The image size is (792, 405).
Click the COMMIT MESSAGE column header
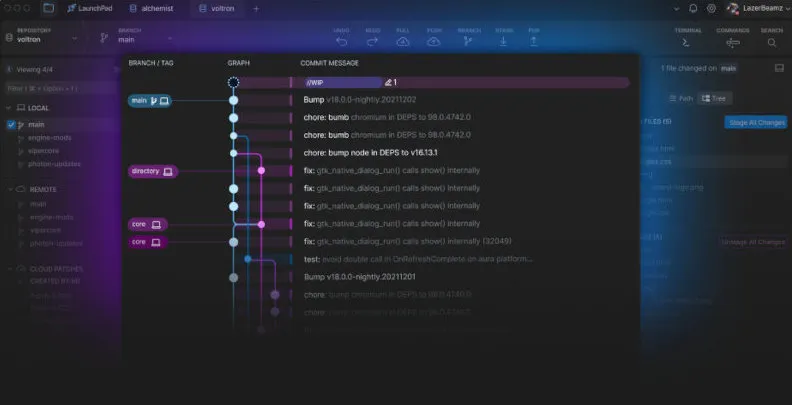[x=329, y=63]
